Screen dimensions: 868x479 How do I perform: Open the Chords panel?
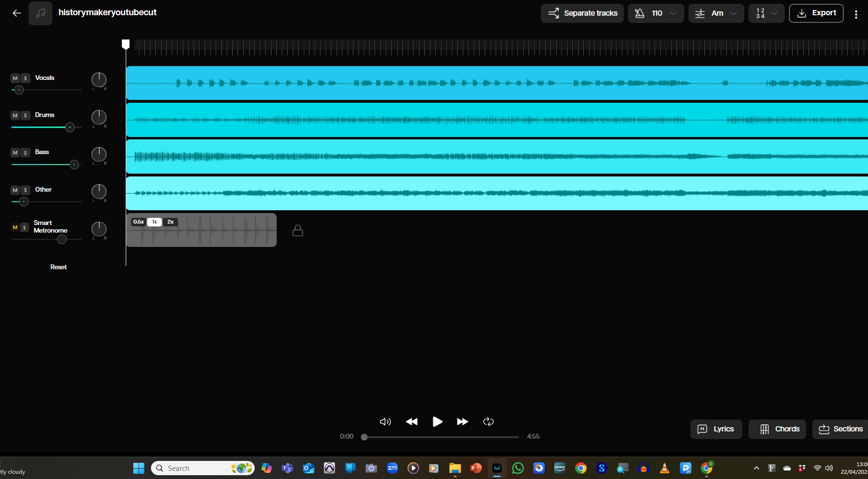coord(777,429)
